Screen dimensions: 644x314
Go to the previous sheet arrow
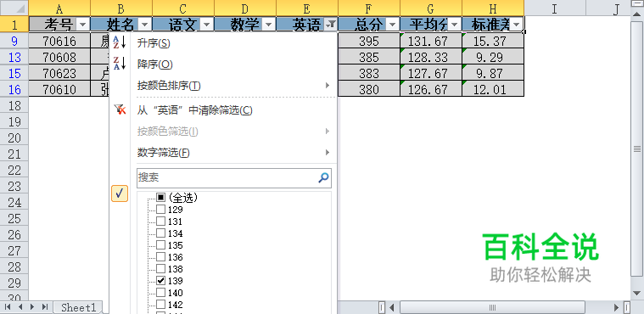coord(20,307)
